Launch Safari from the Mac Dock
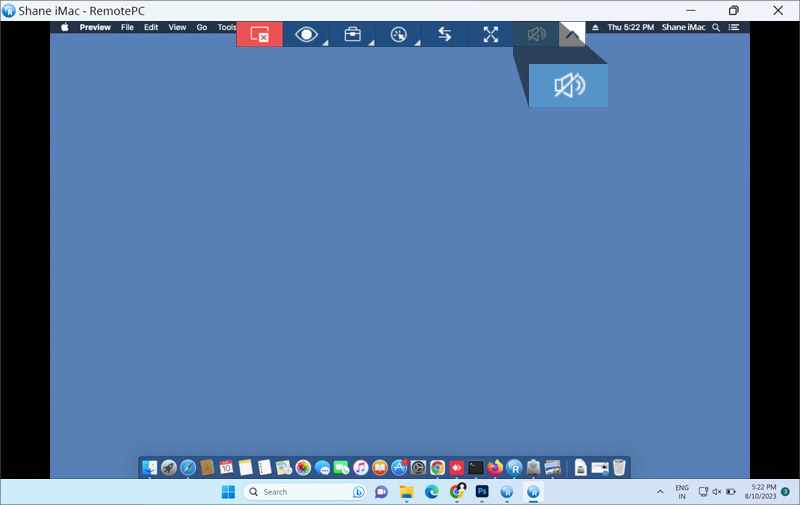The image size is (800, 505). [188, 467]
